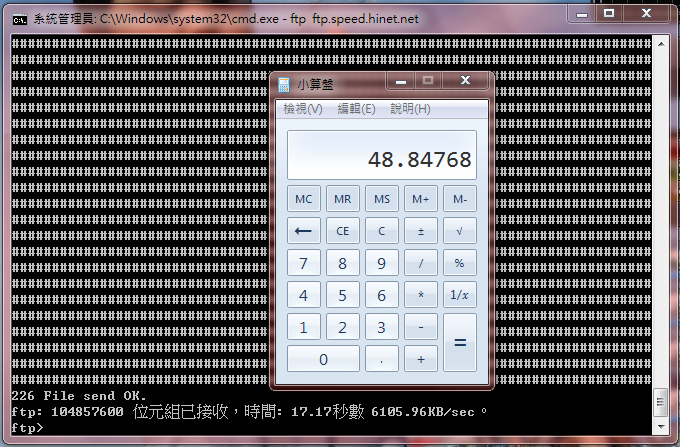Open the 編輯(E) menu
The image size is (680, 447).
coord(356,109)
